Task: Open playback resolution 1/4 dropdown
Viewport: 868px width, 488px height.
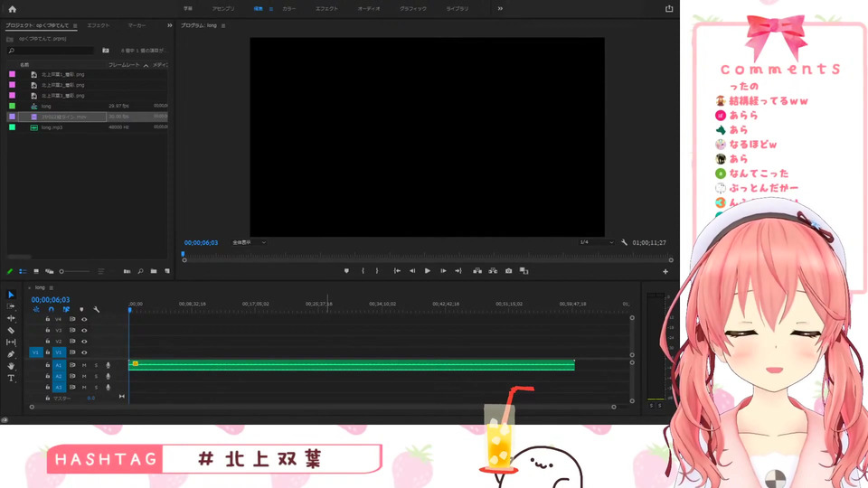Action: (x=597, y=242)
